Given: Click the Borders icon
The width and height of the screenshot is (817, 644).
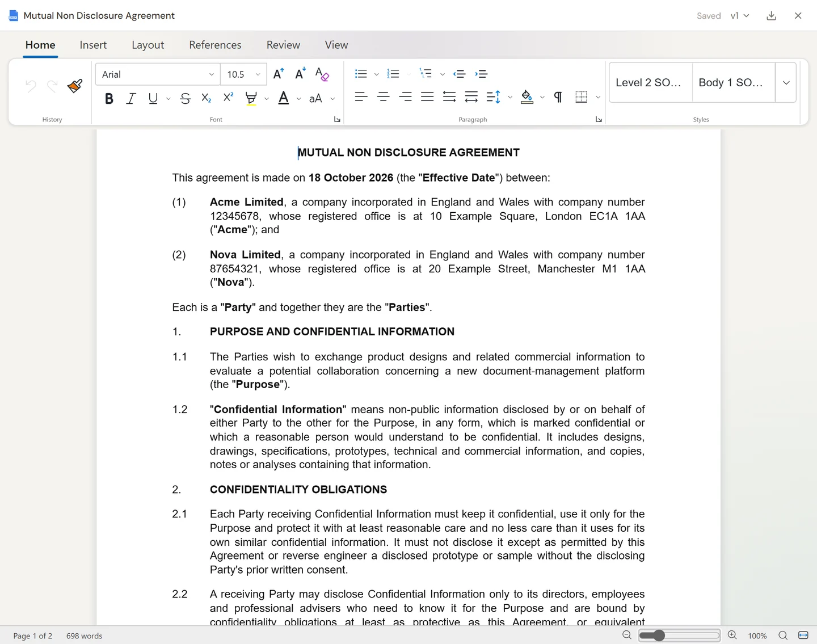Looking at the screenshot, I should [581, 97].
